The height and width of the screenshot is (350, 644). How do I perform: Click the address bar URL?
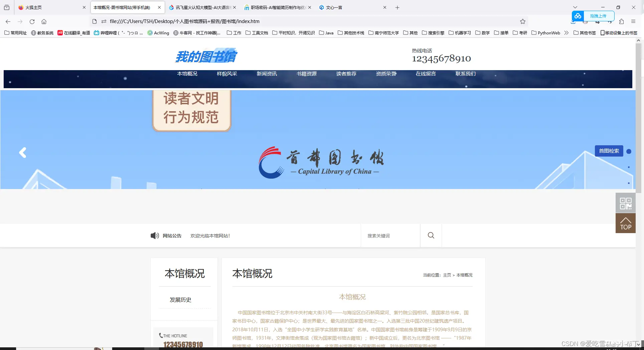click(184, 21)
